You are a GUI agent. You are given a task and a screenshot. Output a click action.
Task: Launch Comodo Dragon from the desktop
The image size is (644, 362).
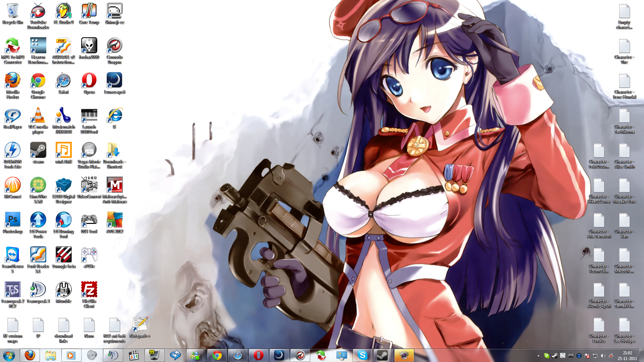115,51
